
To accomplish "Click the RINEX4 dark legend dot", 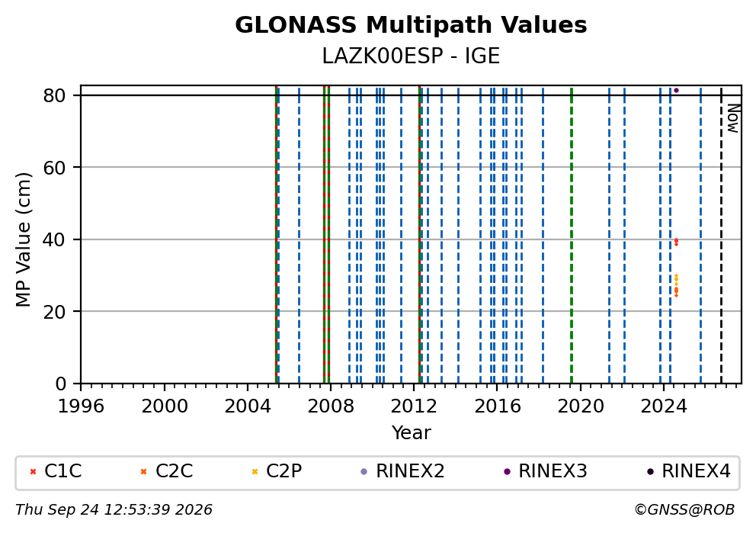I will click(x=650, y=472).
